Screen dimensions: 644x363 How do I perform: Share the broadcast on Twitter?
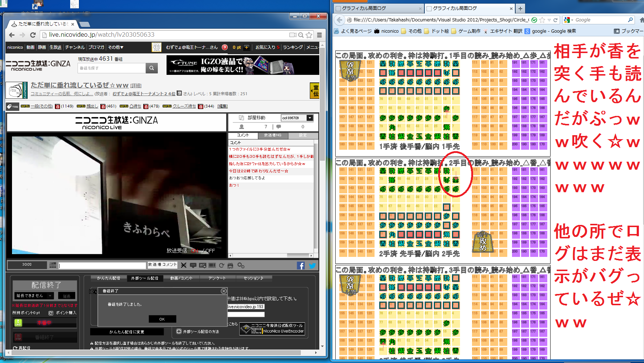[x=312, y=266]
